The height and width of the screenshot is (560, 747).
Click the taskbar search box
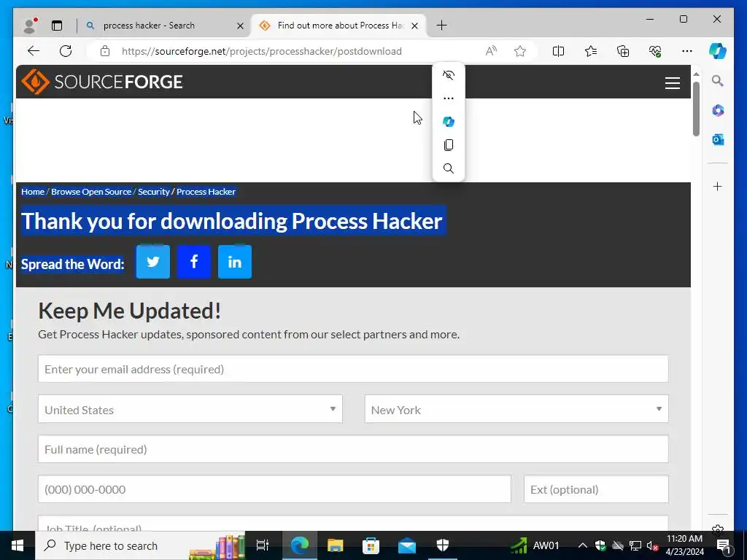click(140, 545)
